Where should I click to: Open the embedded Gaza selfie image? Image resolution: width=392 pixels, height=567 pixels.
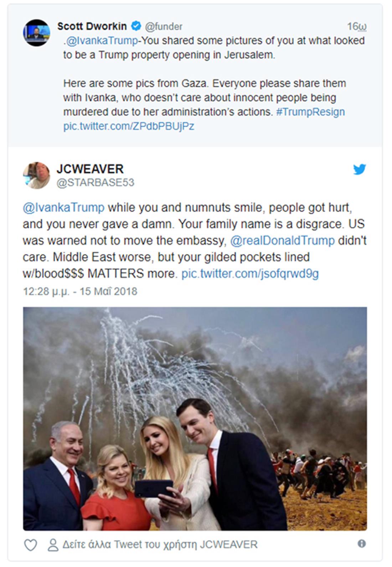(195, 419)
